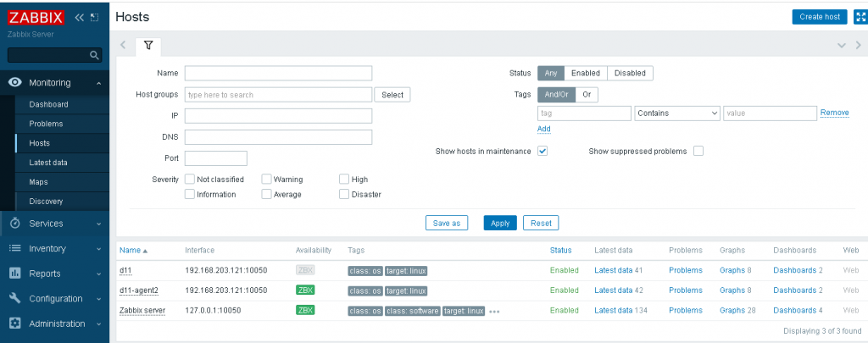The width and height of the screenshot is (868, 343).
Task: Click Select next to Host groups
Action: click(392, 95)
